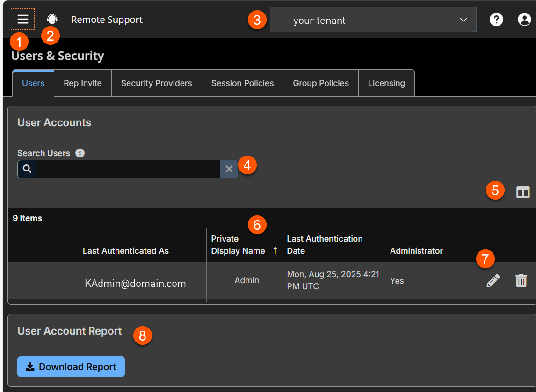Open the user profile account icon
The image size is (536, 392).
[524, 20]
